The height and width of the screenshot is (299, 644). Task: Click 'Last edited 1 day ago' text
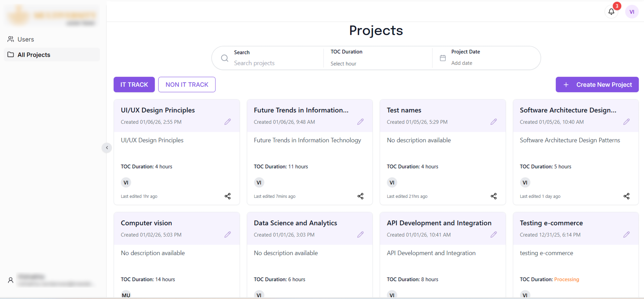[x=540, y=196]
